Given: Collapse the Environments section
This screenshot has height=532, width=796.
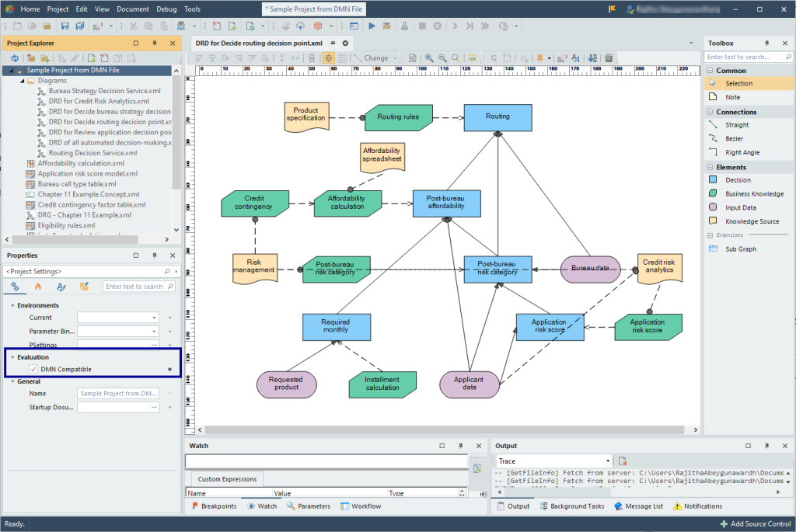Looking at the screenshot, I should coord(12,305).
